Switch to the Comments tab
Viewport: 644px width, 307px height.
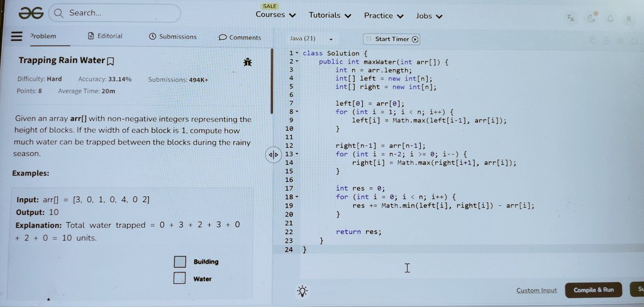[240, 37]
